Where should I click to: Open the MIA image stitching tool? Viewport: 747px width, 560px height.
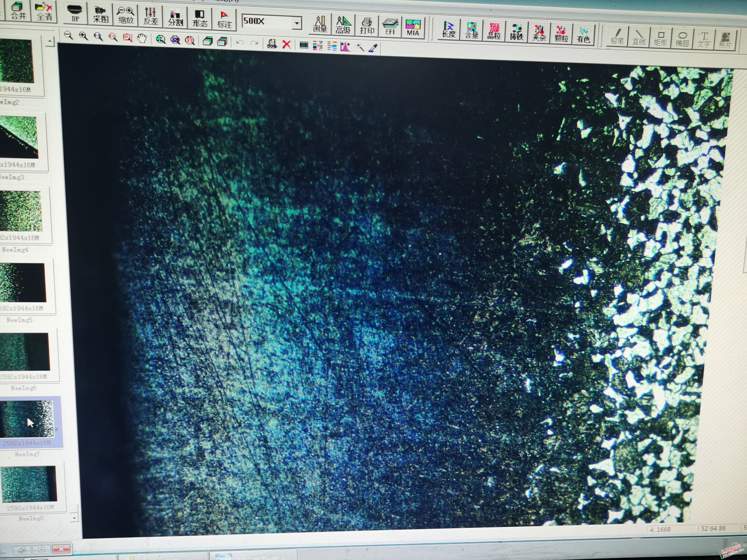(413, 28)
